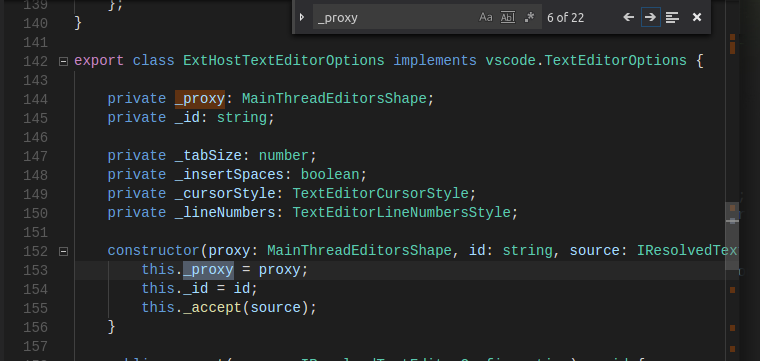Screen dimensions: 760x361
Task: Toggle Match Case in find widget
Action: coord(486,17)
